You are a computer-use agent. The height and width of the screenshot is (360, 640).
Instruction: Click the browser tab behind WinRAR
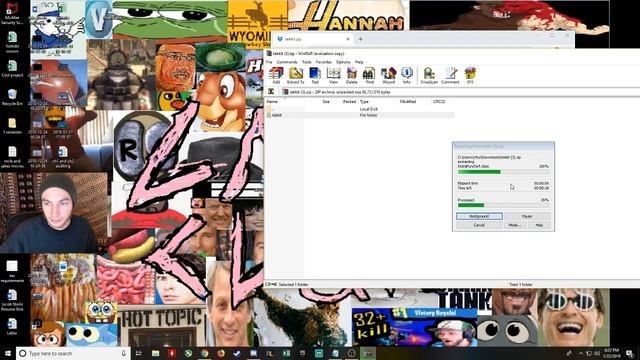[x=313, y=39]
